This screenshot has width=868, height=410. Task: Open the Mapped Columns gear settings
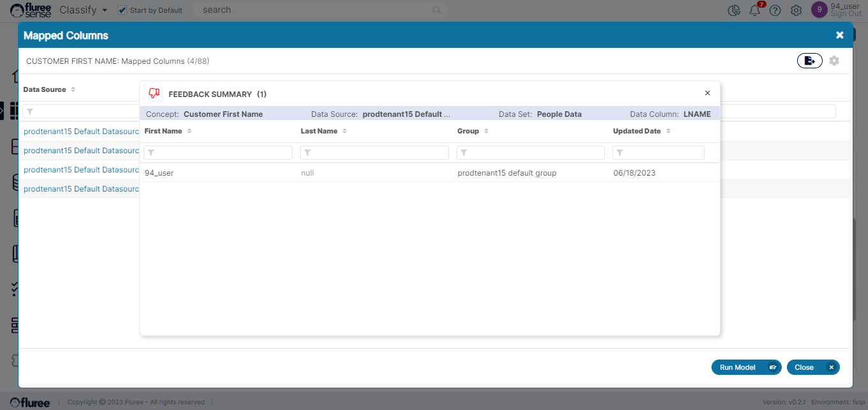(x=834, y=61)
